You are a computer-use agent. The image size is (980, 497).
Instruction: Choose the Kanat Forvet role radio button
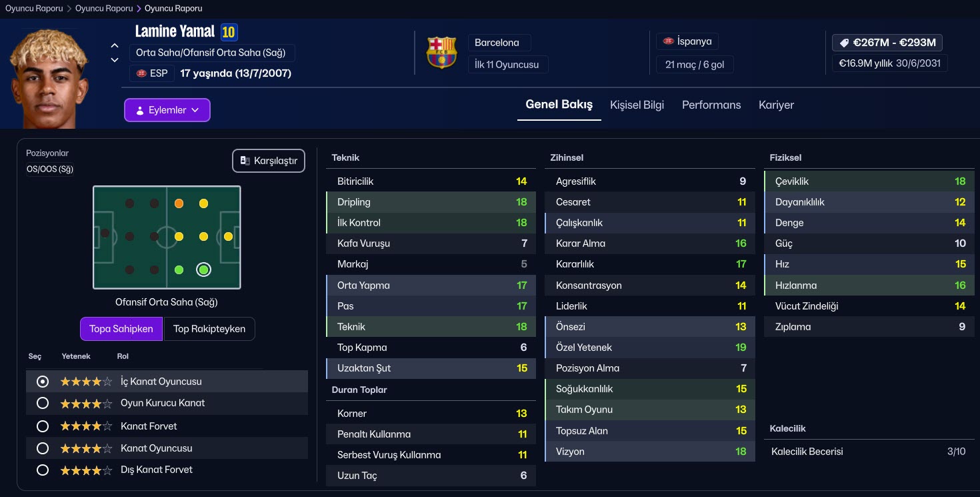coord(43,426)
